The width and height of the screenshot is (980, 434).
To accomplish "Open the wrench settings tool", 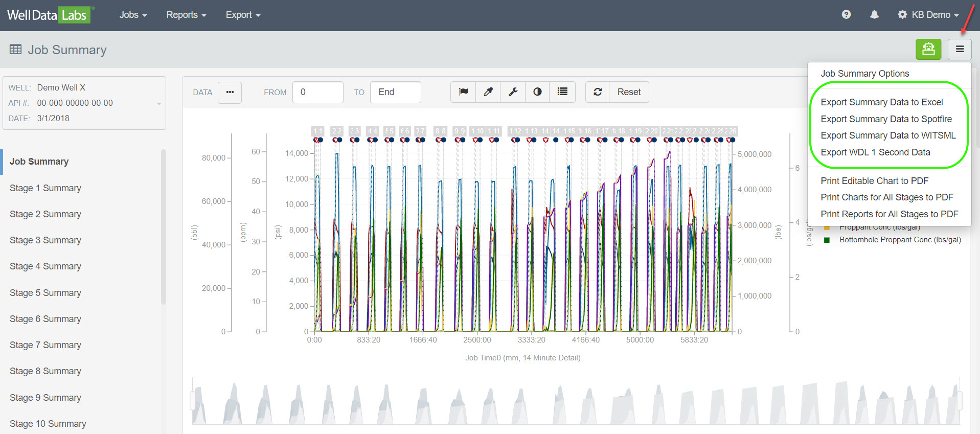I will click(x=513, y=92).
